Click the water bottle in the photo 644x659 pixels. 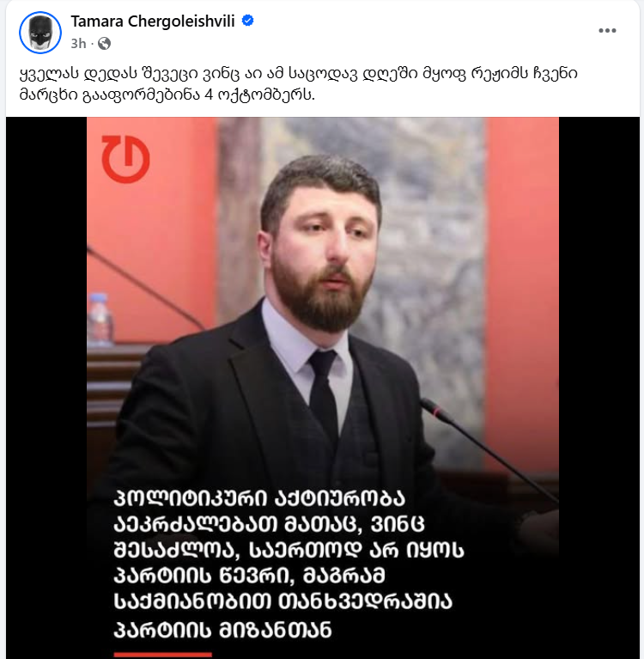coord(99,319)
